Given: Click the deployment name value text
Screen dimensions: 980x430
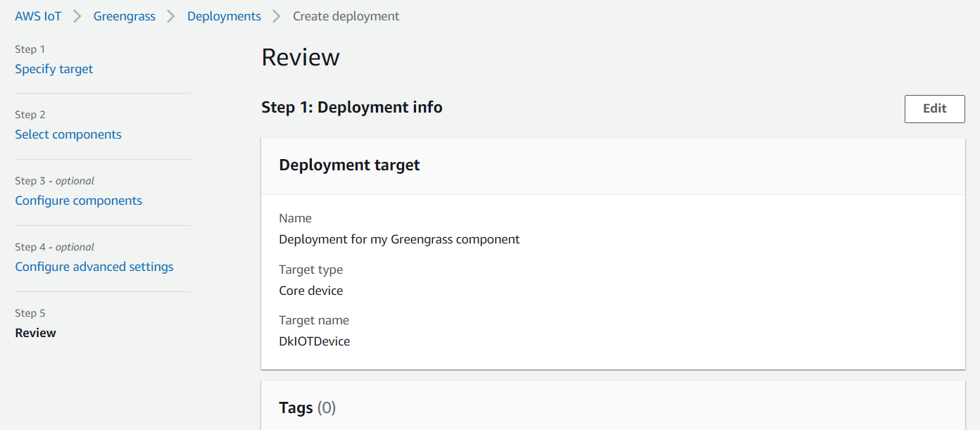Looking at the screenshot, I should 399,239.
